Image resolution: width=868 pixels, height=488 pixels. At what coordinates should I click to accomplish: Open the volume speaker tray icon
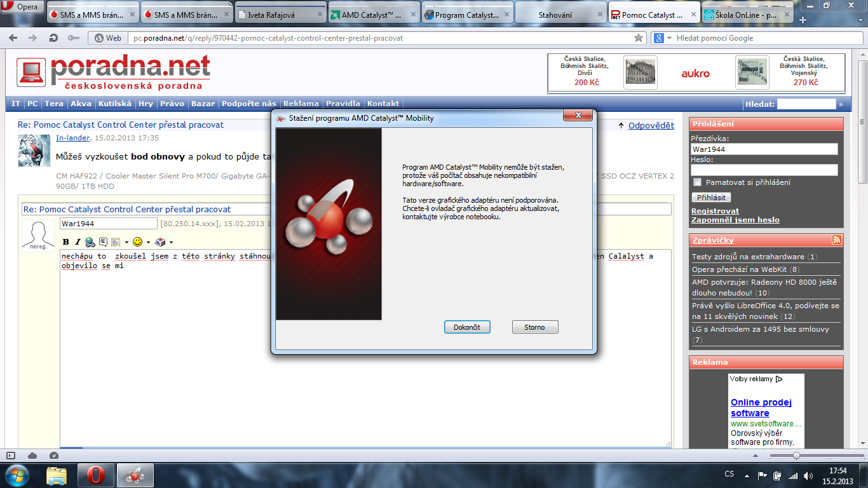tap(808, 475)
